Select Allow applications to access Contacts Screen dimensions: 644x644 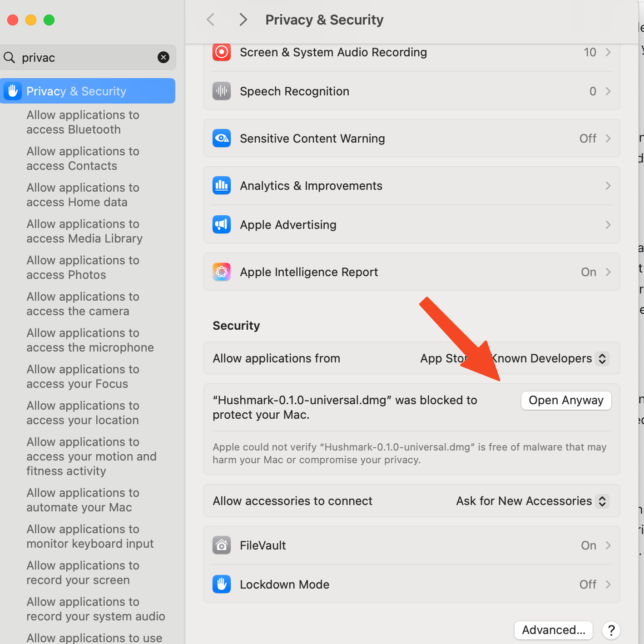(83, 159)
